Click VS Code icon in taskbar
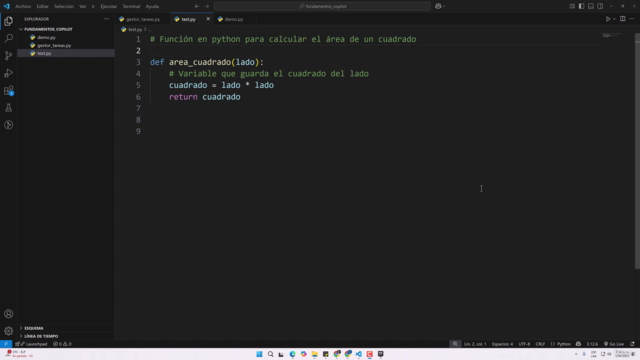Viewport: 640px width, 360px height. (358, 354)
